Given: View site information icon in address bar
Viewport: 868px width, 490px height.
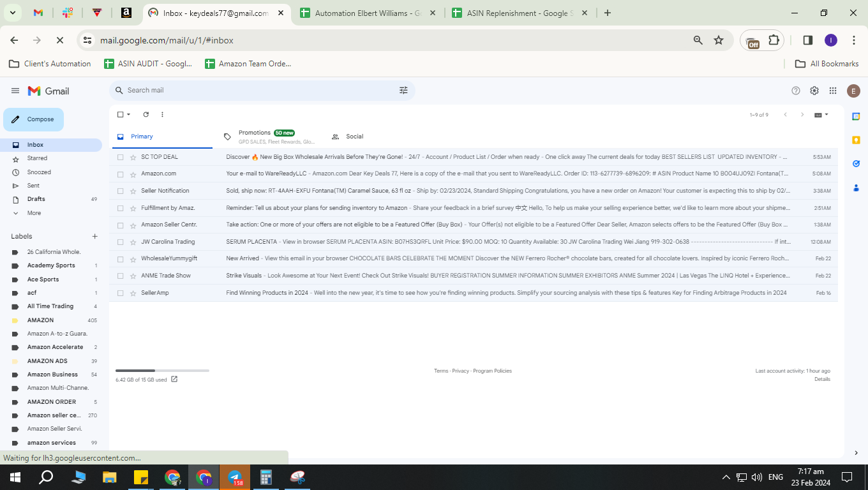Looking at the screenshot, I should pyautogui.click(x=87, y=40).
